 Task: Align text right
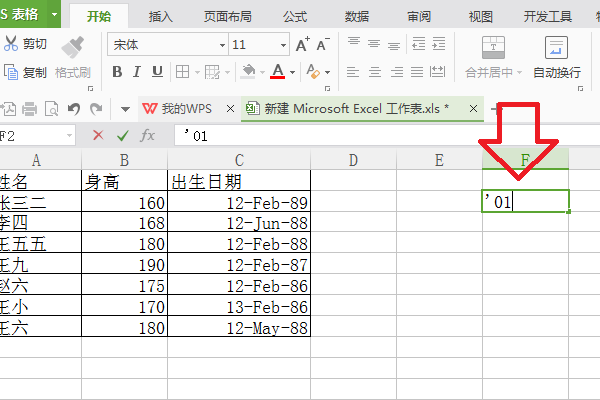397,72
